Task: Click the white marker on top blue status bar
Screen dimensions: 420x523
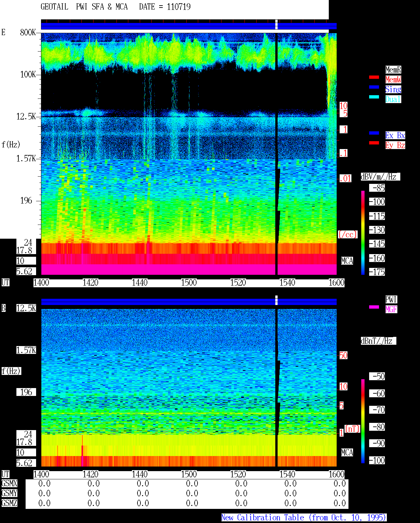Action: tap(276, 25)
